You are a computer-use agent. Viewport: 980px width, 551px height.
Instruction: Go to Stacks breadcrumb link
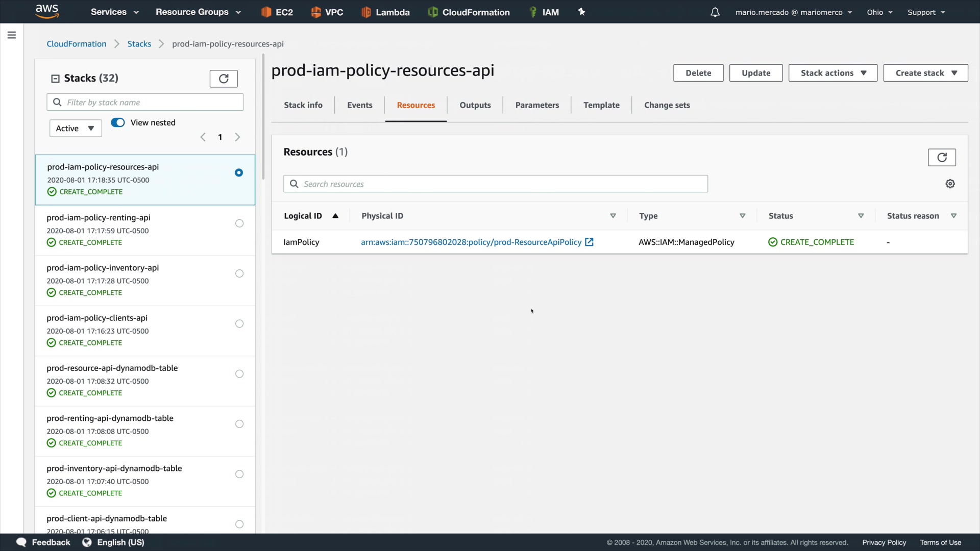(139, 44)
